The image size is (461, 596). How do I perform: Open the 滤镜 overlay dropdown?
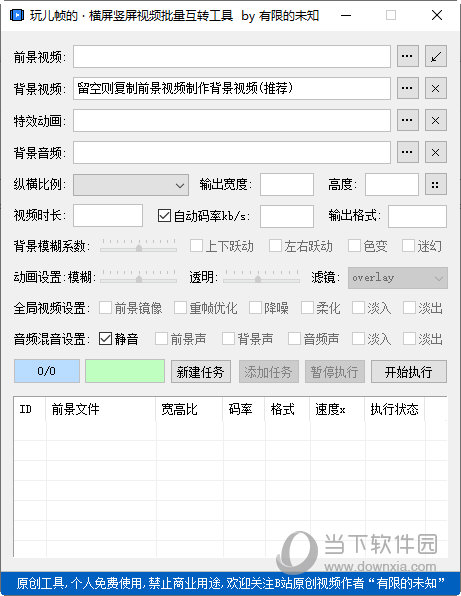398,278
